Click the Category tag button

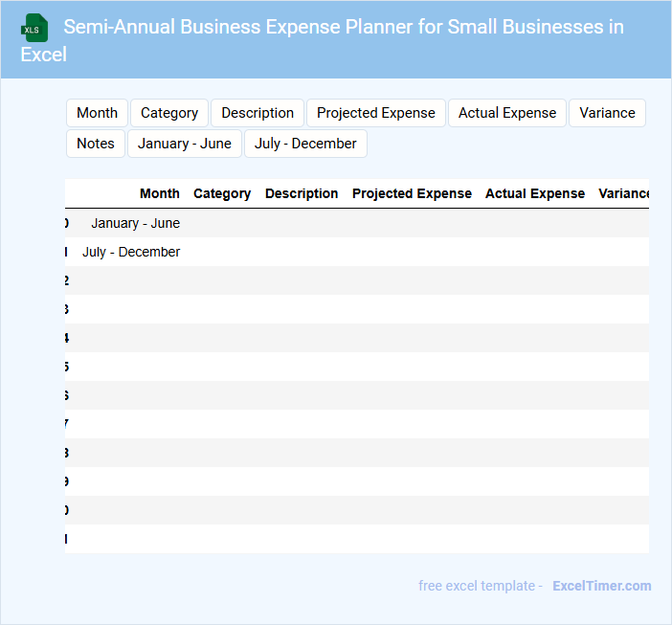coord(169,113)
